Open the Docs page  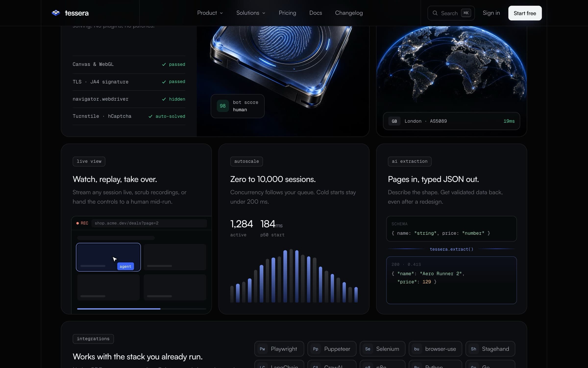click(x=316, y=13)
